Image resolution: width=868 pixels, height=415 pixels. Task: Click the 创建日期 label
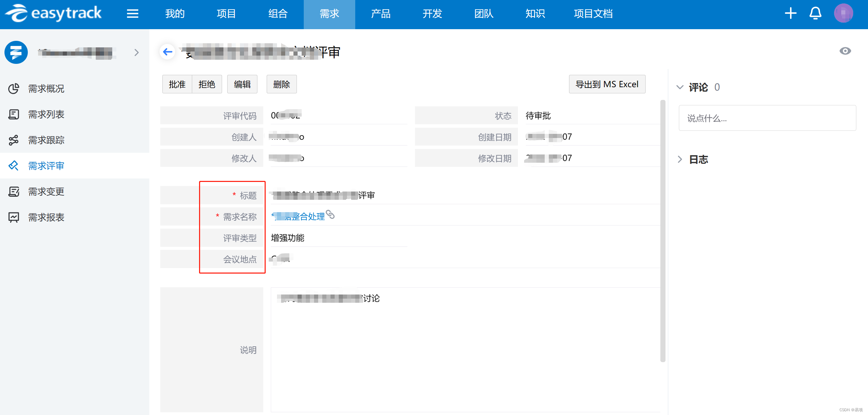(495, 137)
